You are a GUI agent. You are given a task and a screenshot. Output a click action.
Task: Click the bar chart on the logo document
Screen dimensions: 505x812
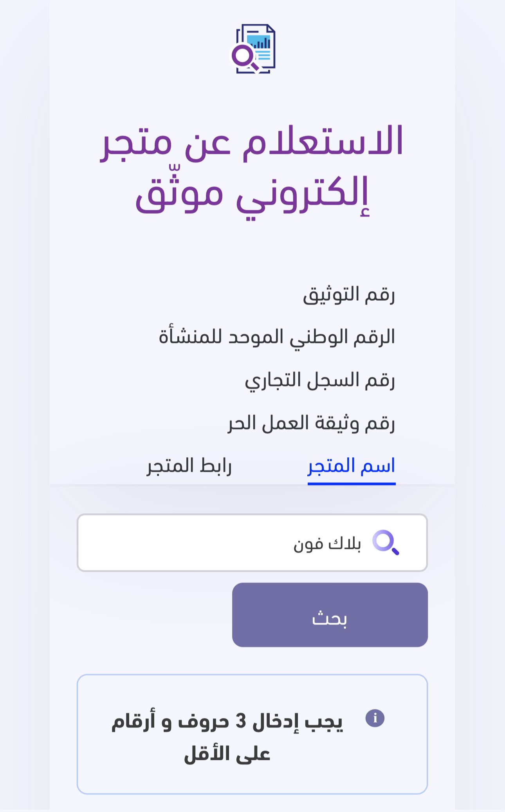tap(262, 42)
